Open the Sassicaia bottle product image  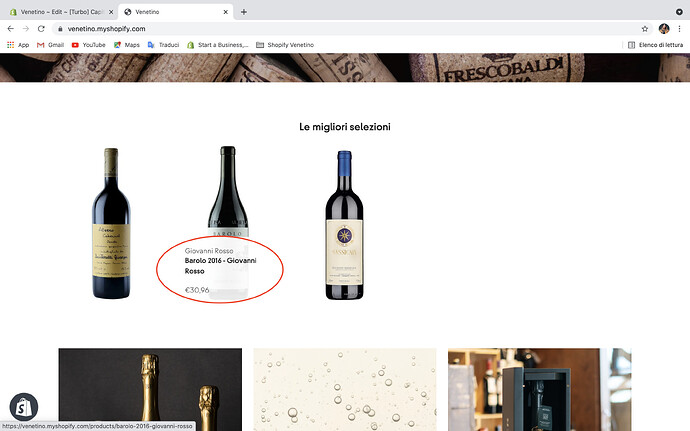pyautogui.click(x=345, y=225)
